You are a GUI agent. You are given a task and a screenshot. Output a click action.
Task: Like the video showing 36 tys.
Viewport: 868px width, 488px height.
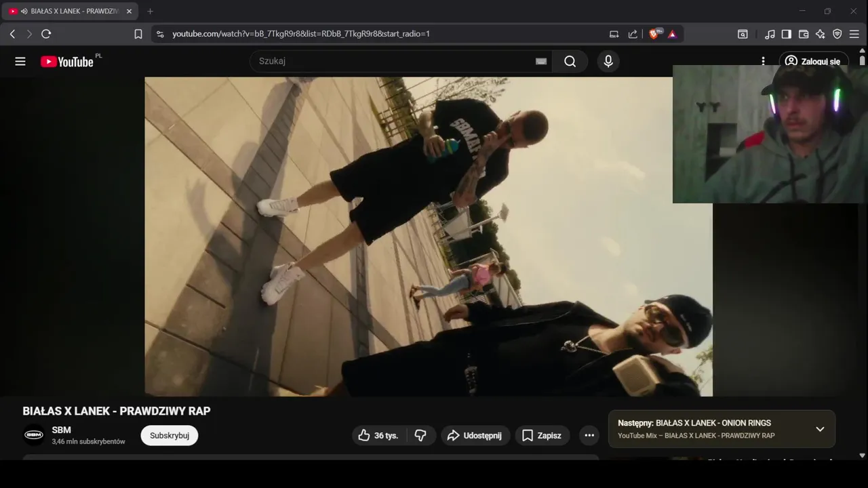click(380, 435)
